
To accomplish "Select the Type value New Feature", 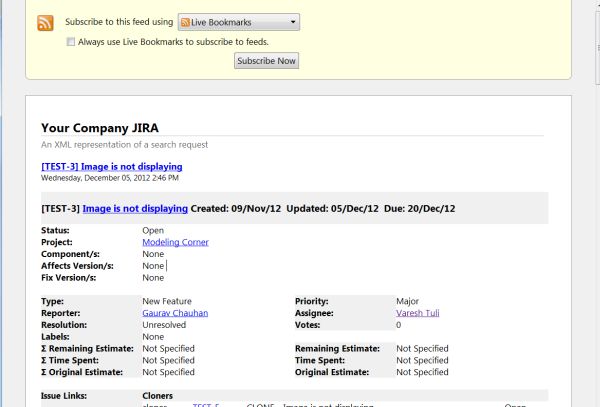I will pyautogui.click(x=167, y=301).
